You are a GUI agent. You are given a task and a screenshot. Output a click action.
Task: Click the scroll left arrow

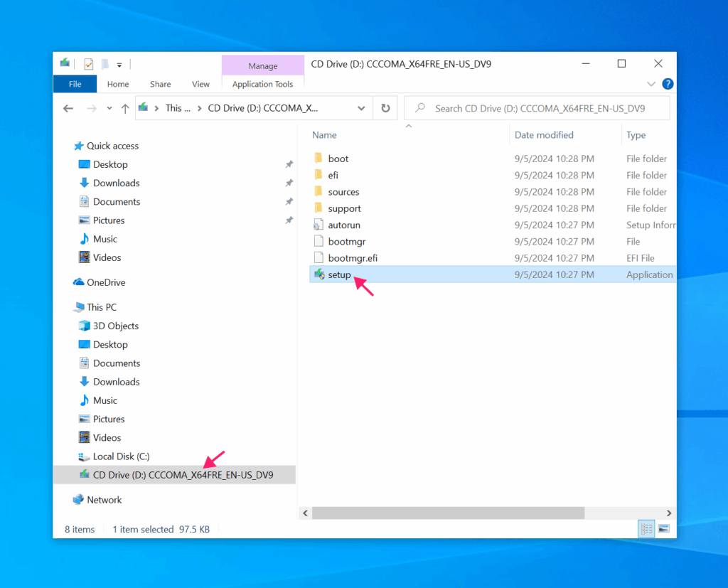coord(305,513)
